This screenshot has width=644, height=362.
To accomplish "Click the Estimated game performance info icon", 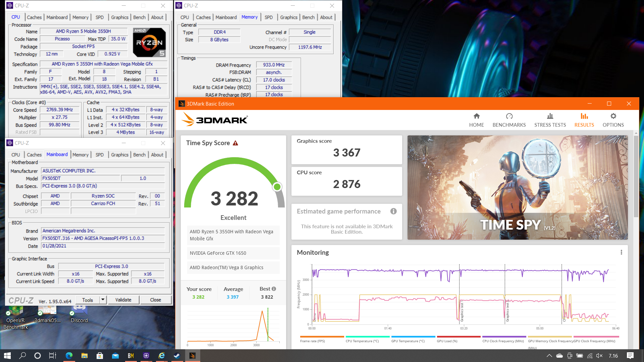I will [393, 211].
